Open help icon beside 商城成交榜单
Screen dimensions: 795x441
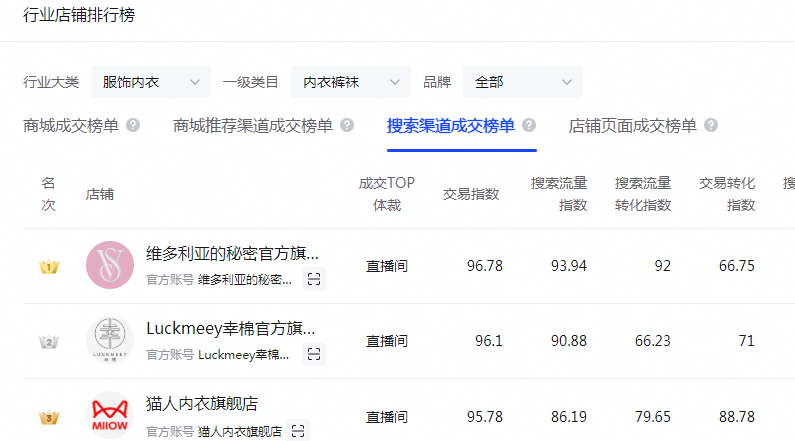click(x=133, y=125)
